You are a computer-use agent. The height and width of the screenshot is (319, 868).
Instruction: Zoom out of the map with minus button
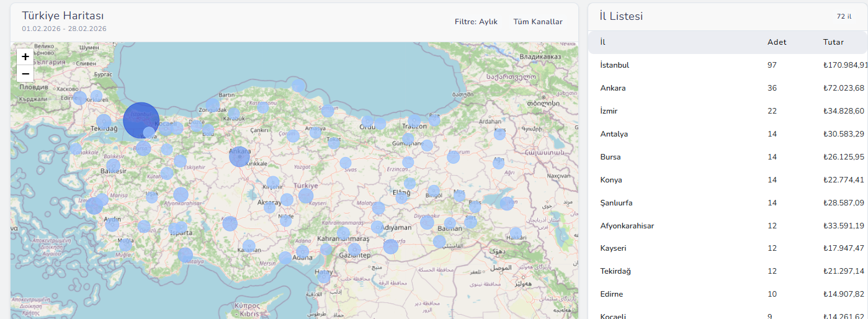click(25, 73)
